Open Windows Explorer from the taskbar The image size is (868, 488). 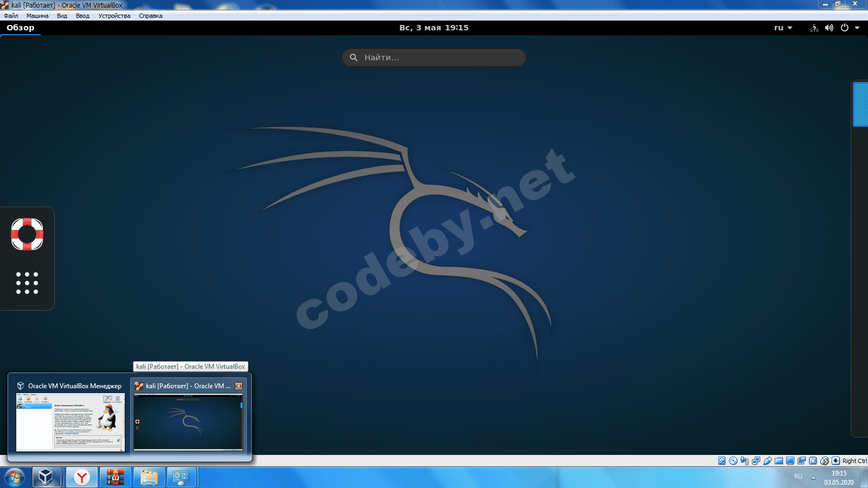coord(149,478)
